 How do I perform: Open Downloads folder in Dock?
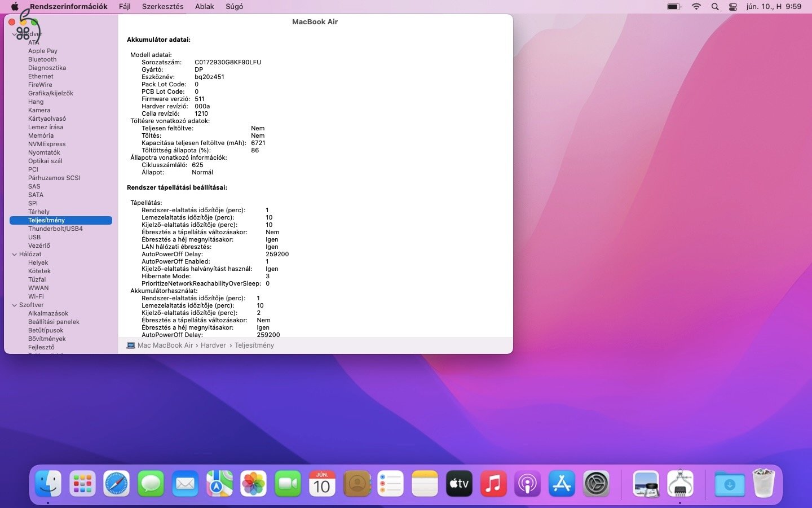(730, 484)
